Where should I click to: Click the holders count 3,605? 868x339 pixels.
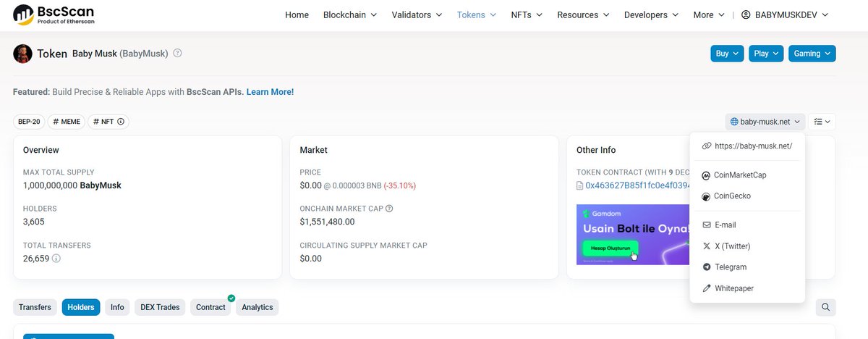35,222
